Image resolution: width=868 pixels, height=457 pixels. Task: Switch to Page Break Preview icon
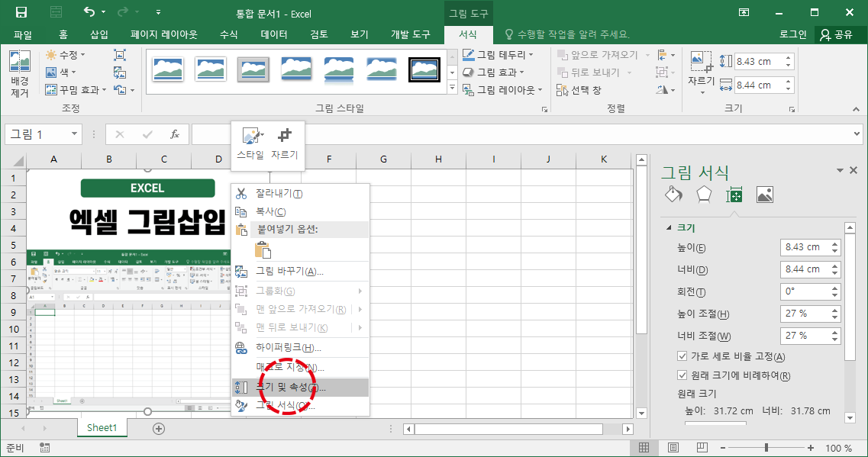pyautogui.click(x=702, y=448)
